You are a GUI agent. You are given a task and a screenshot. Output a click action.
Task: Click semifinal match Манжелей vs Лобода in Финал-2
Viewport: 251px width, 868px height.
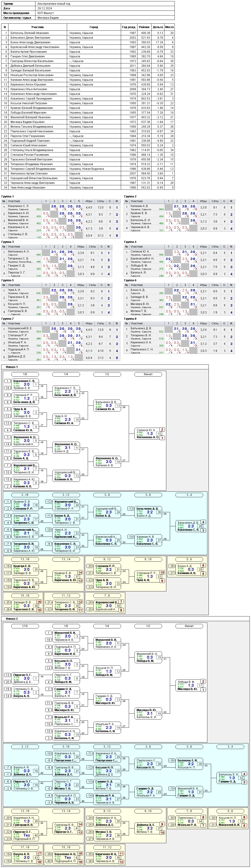click(148, 657)
